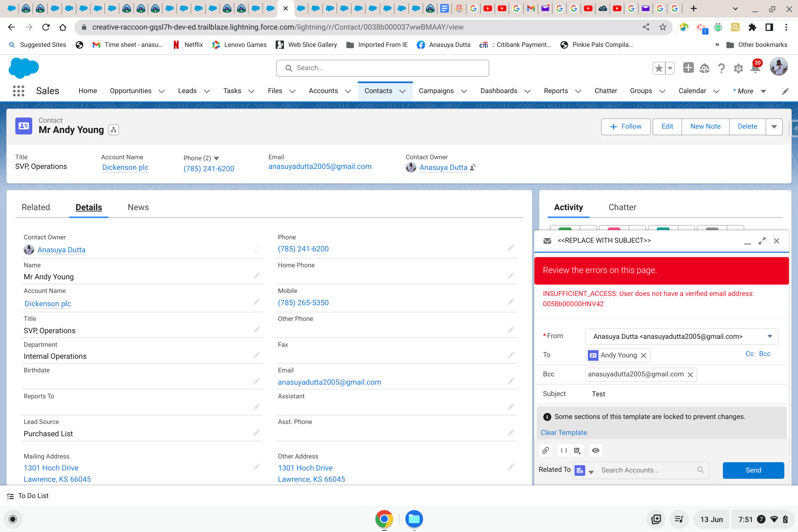
Task: Click the Clear Template link
Action: tap(564, 433)
